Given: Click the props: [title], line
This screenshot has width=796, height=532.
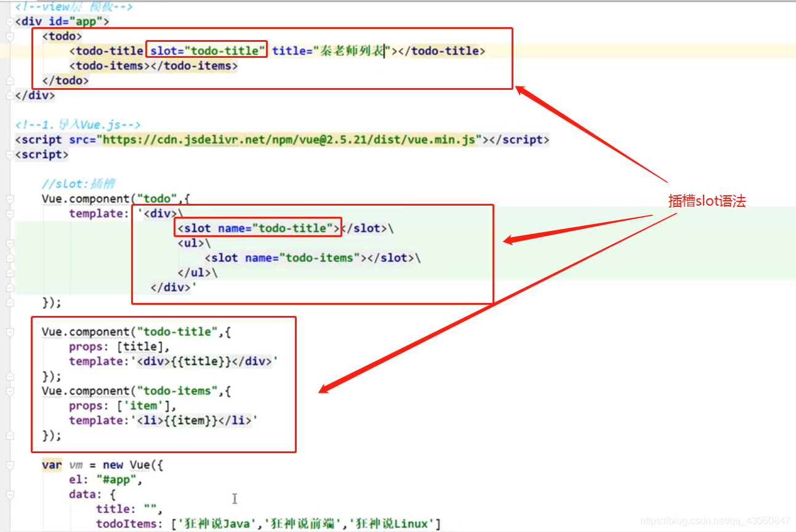Looking at the screenshot, I should coord(119,347).
